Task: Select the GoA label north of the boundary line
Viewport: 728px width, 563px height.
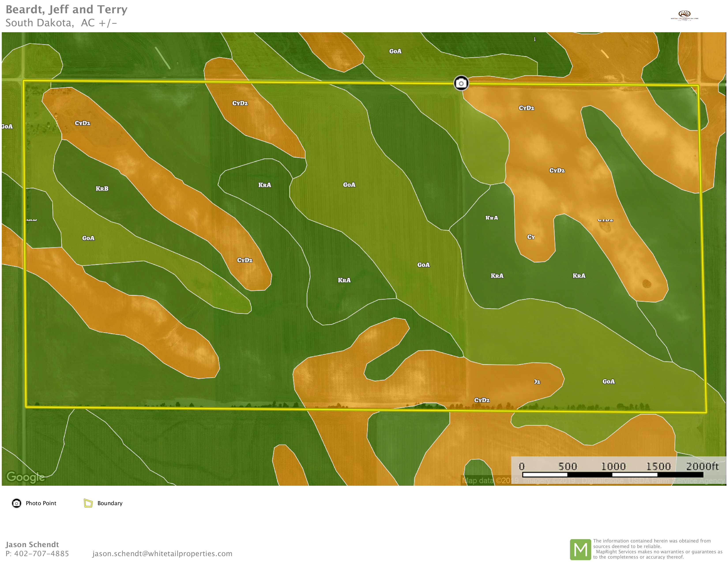Action: [395, 51]
